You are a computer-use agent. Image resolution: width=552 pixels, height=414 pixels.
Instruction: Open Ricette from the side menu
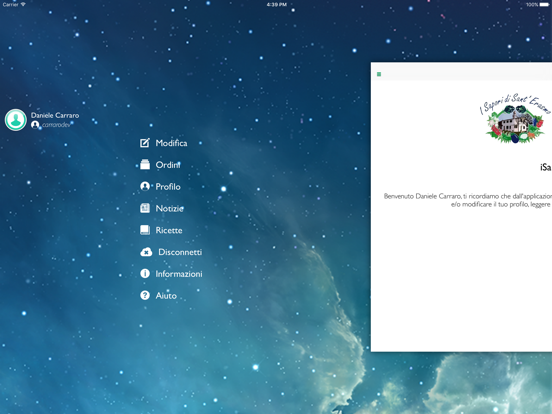coord(169,230)
